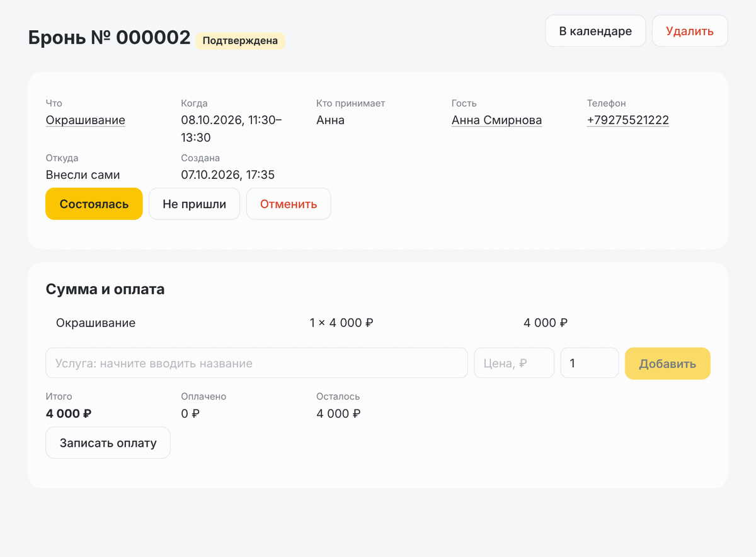The image size is (756, 557).
Task: Click the «В календаре» button
Action: click(595, 31)
